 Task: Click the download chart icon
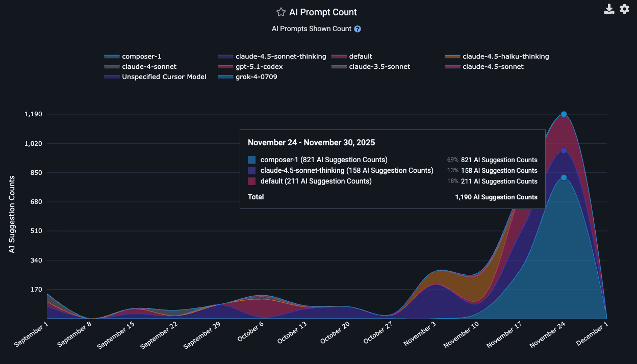coord(609,9)
